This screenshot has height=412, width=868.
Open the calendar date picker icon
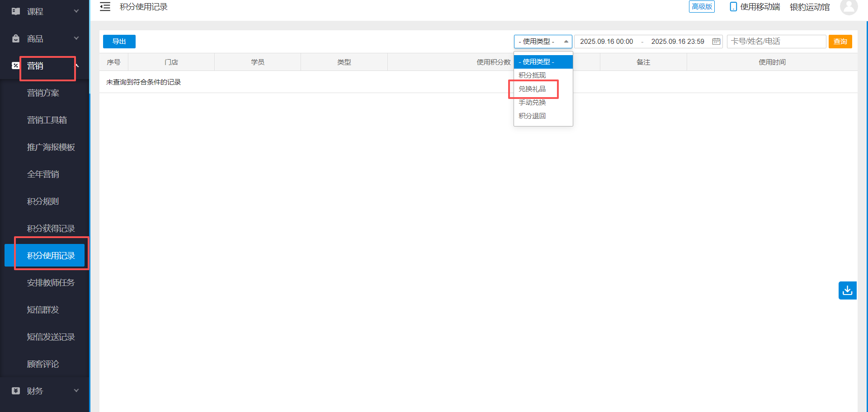716,42
